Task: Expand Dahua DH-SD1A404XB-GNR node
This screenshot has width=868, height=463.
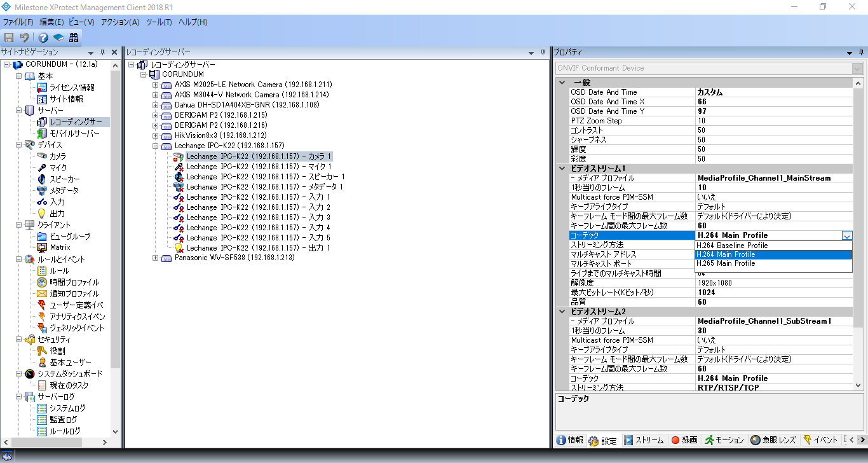Action: pyautogui.click(x=156, y=105)
